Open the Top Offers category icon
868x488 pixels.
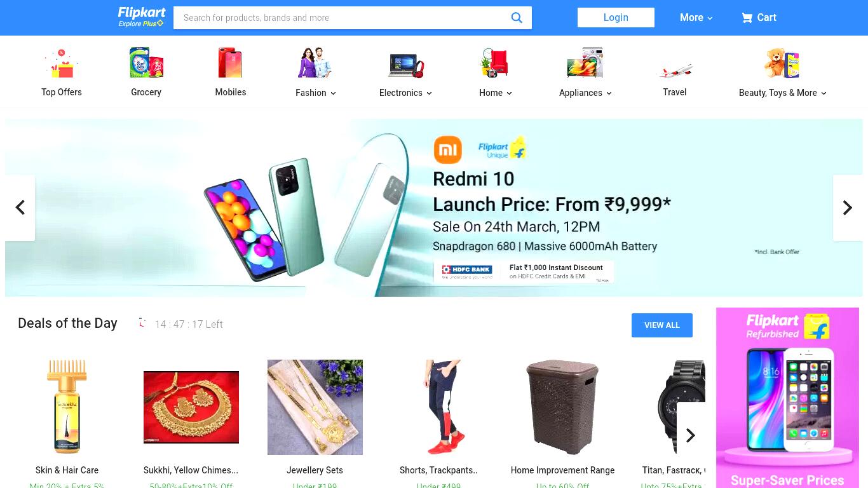(x=62, y=64)
